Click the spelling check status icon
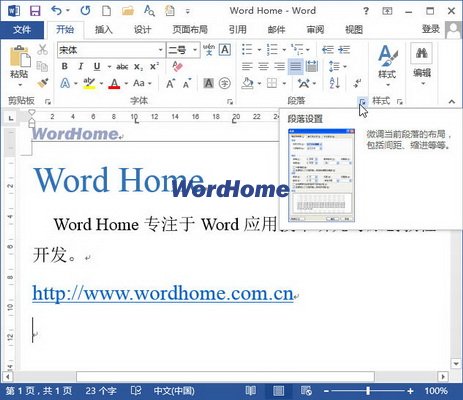 pos(136,390)
